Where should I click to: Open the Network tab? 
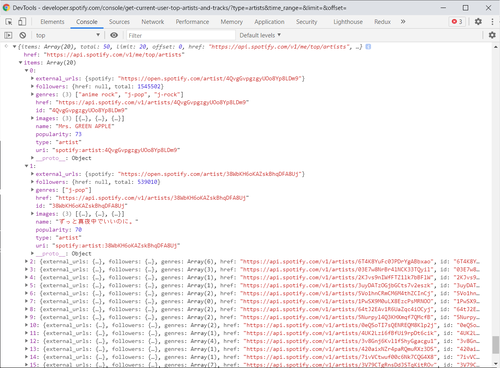(153, 22)
